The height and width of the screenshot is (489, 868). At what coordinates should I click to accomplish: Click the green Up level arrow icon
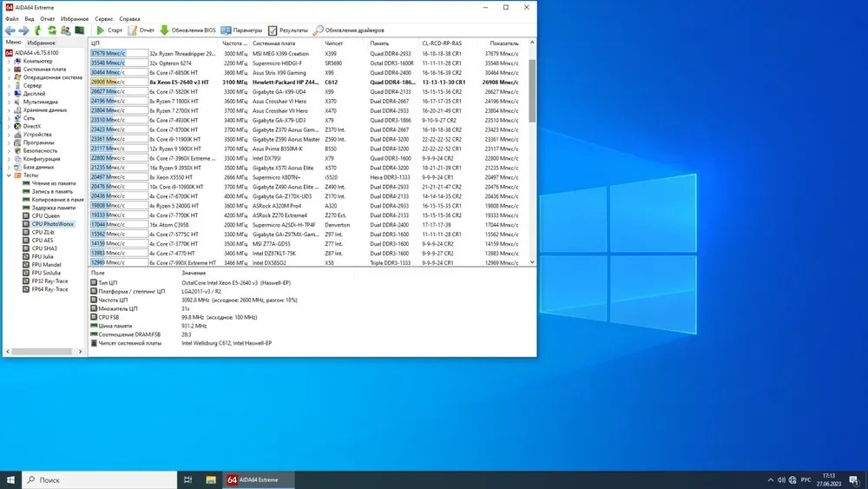(x=38, y=30)
